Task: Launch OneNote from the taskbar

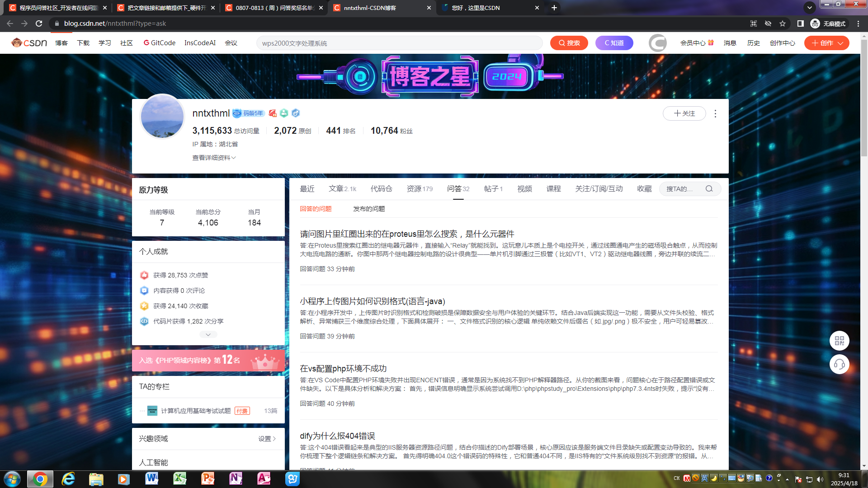Action: [x=236, y=479]
